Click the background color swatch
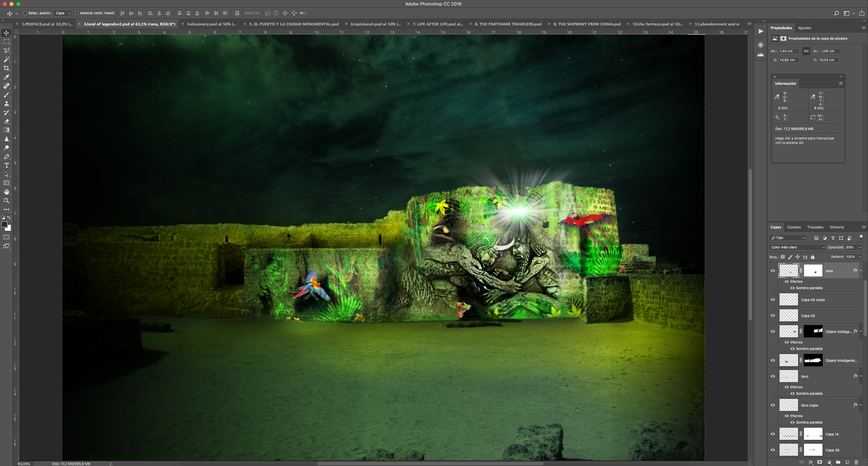Viewport: 868px width, 466px height. point(9,228)
